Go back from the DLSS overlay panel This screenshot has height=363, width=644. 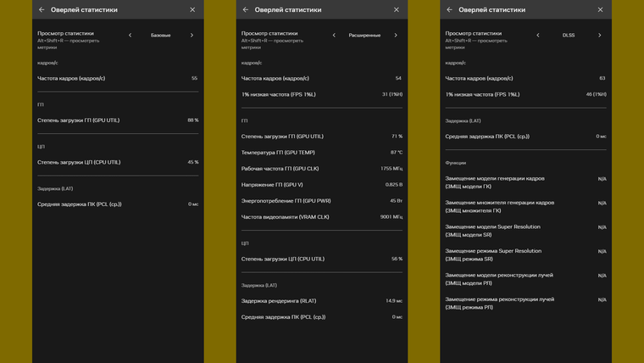pyautogui.click(x=449, y=9)
